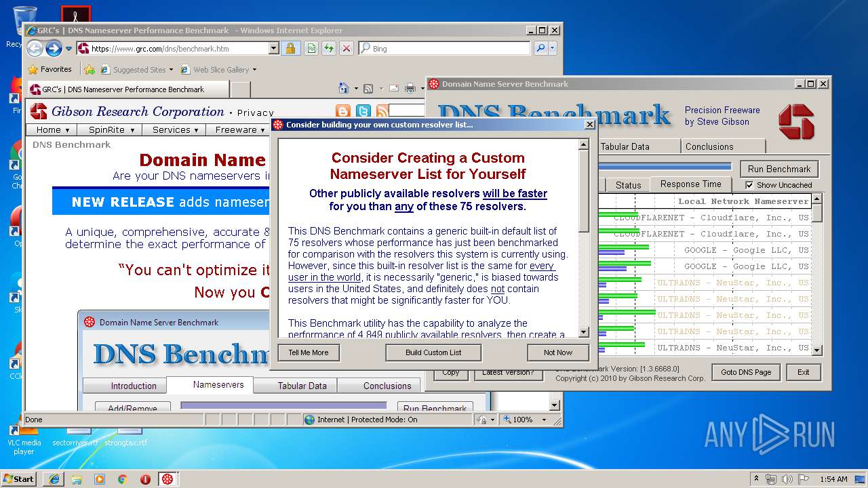Click the IE address bar URL field
Viewport: 868px width, 488px height.
[x=179, y=49]
